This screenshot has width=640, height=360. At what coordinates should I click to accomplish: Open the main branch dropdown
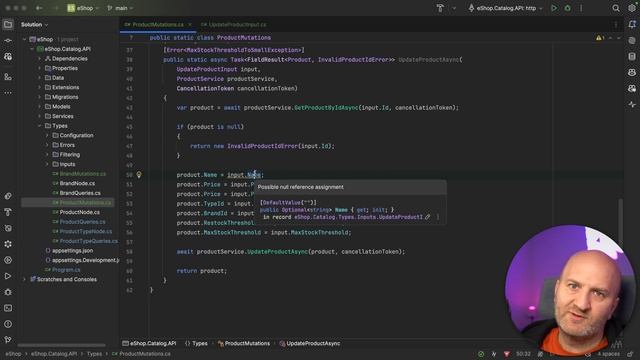pos(120,8)
